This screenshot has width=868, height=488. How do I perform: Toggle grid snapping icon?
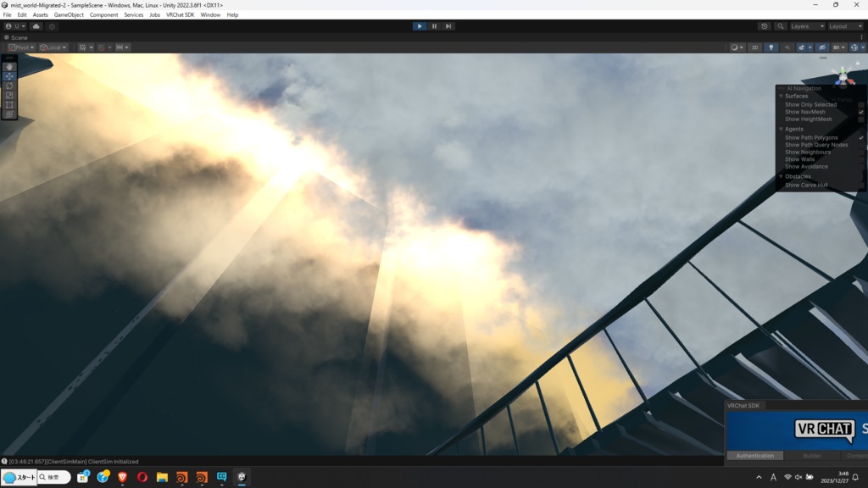click(x=102, y=47)
